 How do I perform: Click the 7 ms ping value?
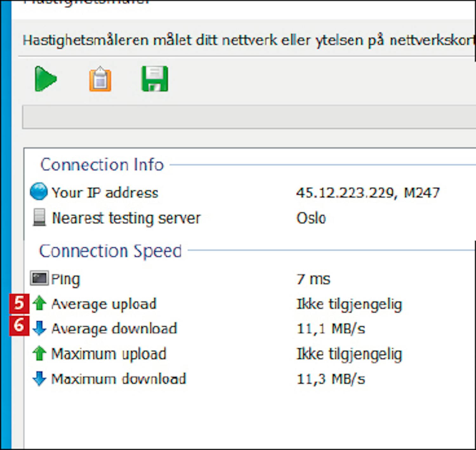pyautogui.click(x=313, y=279)
